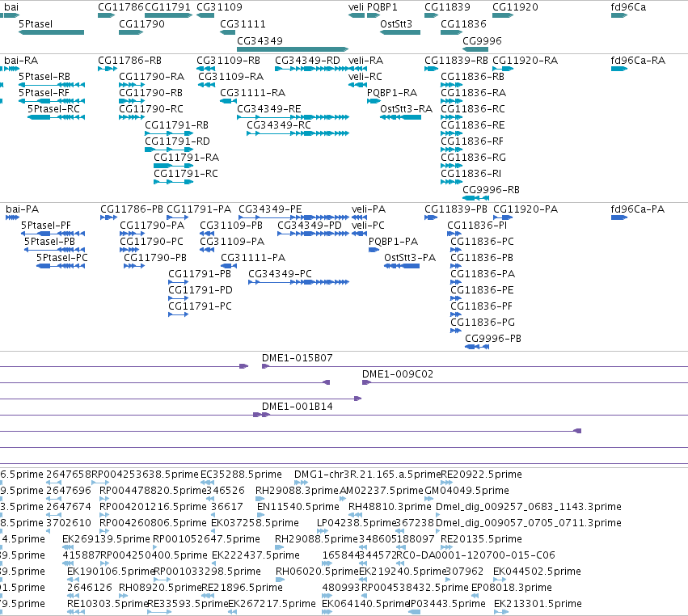Screen dimensions: 688x616
Task: Click protein 5PtaseI-PF
Action: tap(53, 234)
